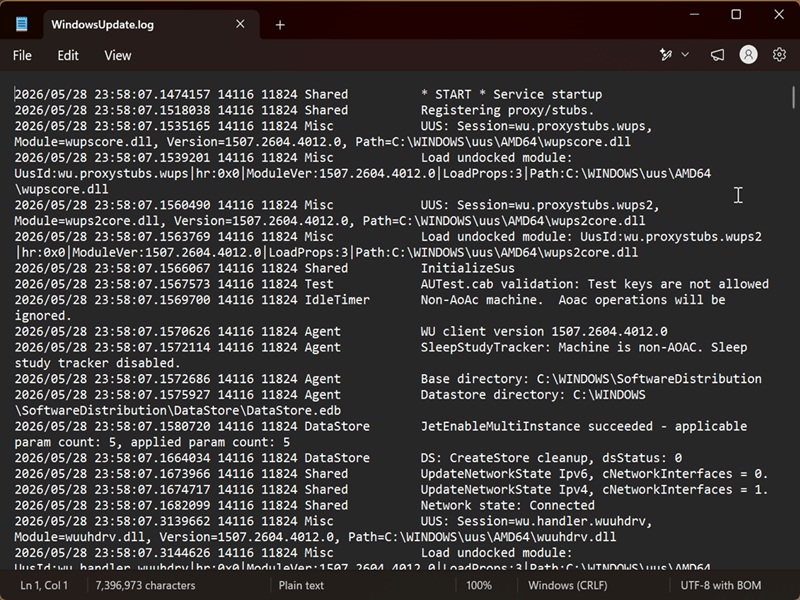The image size is (800, 600).
Task: Open the File menu
Action: (22, 55)
